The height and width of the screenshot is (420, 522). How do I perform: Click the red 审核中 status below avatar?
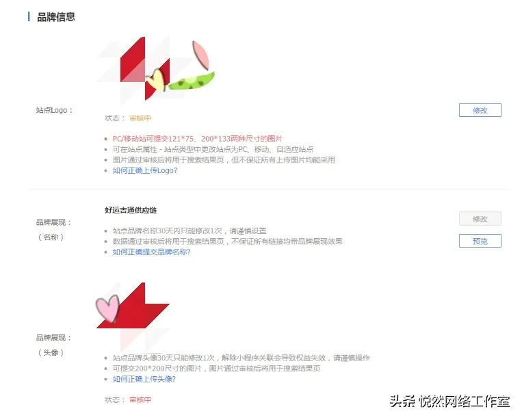(x=140, y=399)
